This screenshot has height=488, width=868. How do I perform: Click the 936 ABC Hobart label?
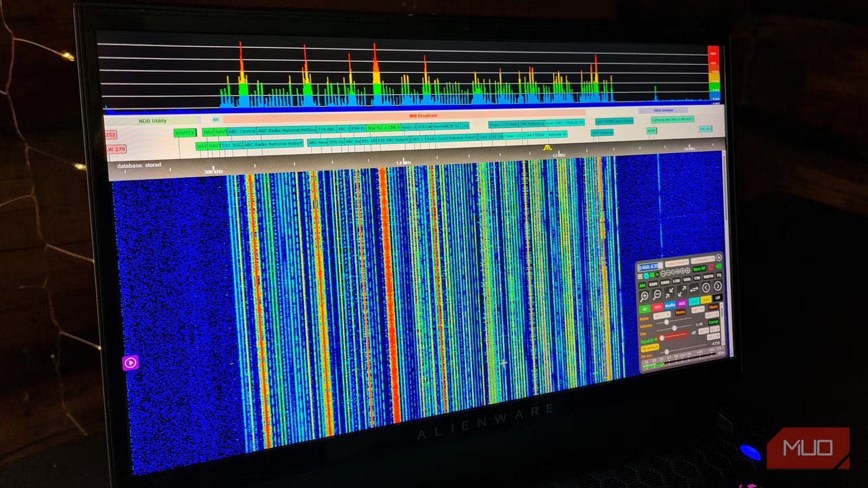click(393, 140)
